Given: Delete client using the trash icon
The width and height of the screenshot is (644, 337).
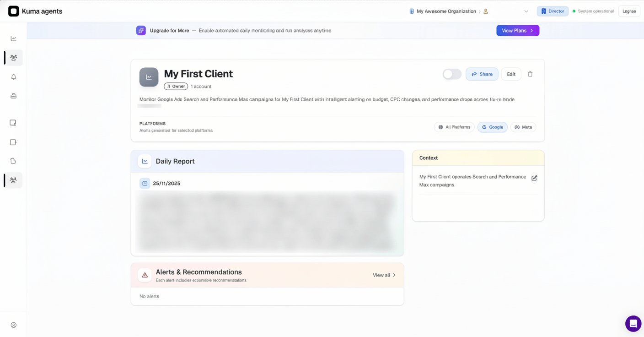Looking at the screenshot, I should pos(530,74).
